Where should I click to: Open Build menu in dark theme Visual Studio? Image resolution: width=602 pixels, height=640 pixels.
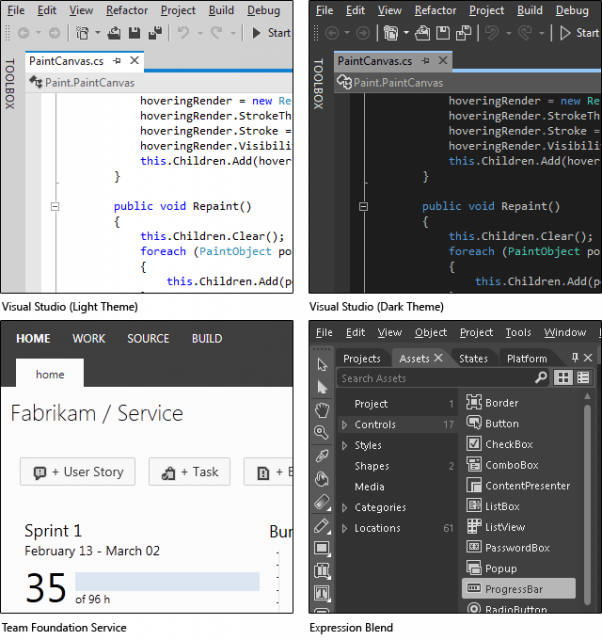(x=530, y=10)
